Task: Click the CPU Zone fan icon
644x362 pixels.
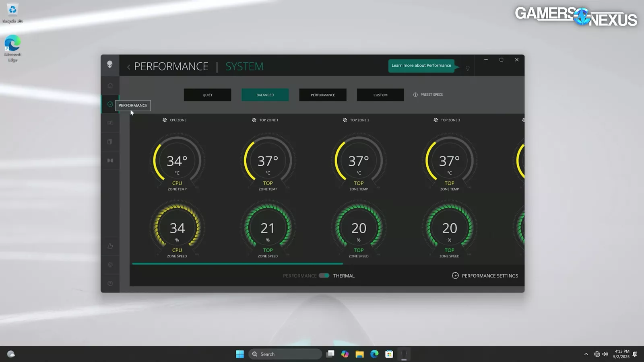Action: coord(165,120)
